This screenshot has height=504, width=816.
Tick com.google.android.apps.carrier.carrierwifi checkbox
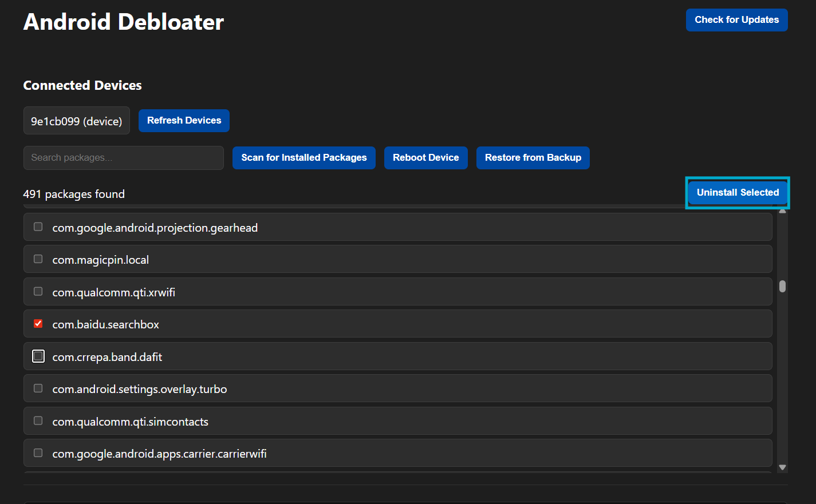[38, 453]
